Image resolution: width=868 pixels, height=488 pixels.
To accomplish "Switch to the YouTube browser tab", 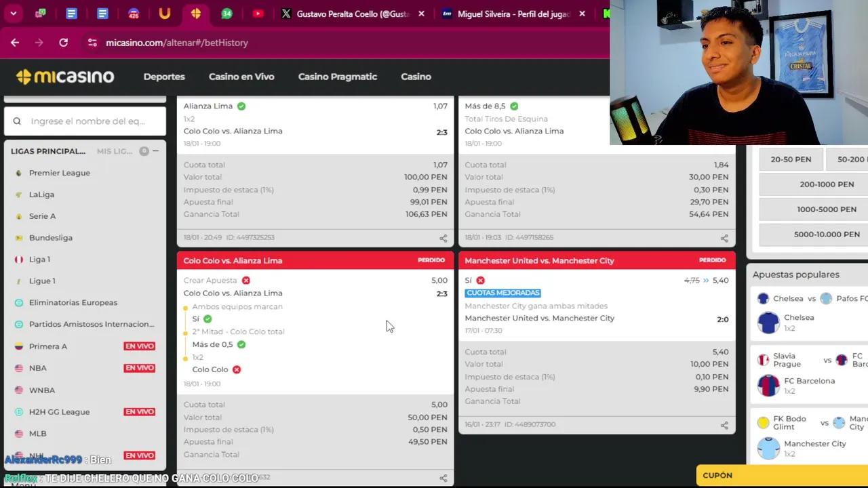I will point(258,14).
